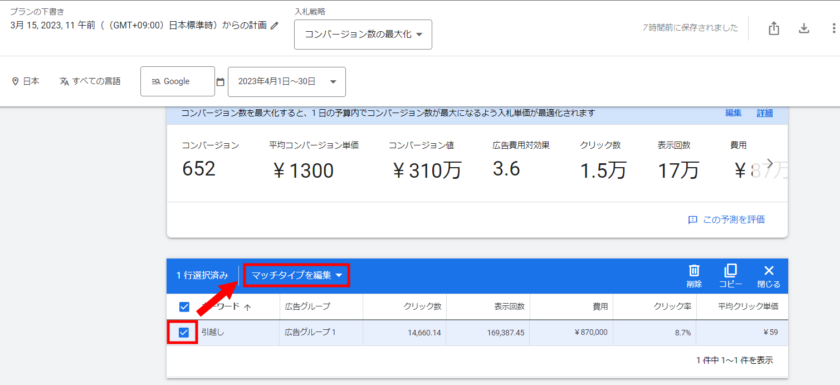Viewport: 840px width, 385px height.
Task: Expand the 2023年4月1日〜30日 date range dropdown
Action: (x=287, y=81)
